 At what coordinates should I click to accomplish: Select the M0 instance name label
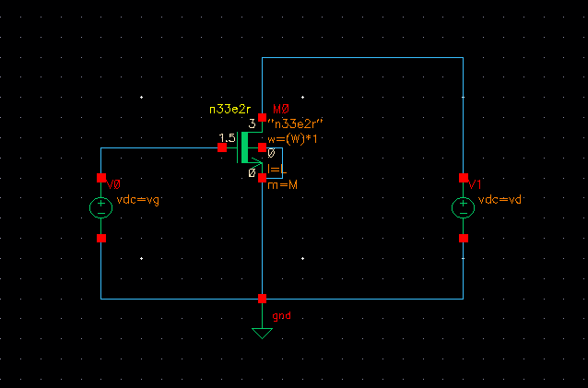(x=281, y=109)
